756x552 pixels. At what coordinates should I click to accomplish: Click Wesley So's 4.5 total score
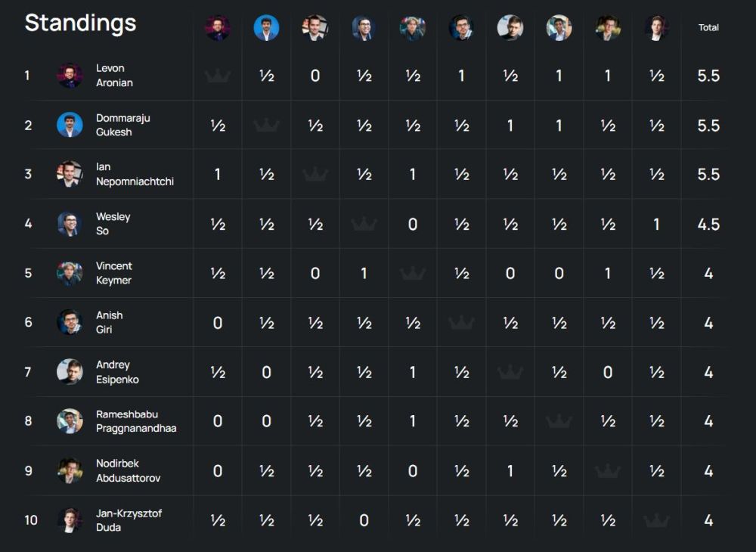[708, 225]
